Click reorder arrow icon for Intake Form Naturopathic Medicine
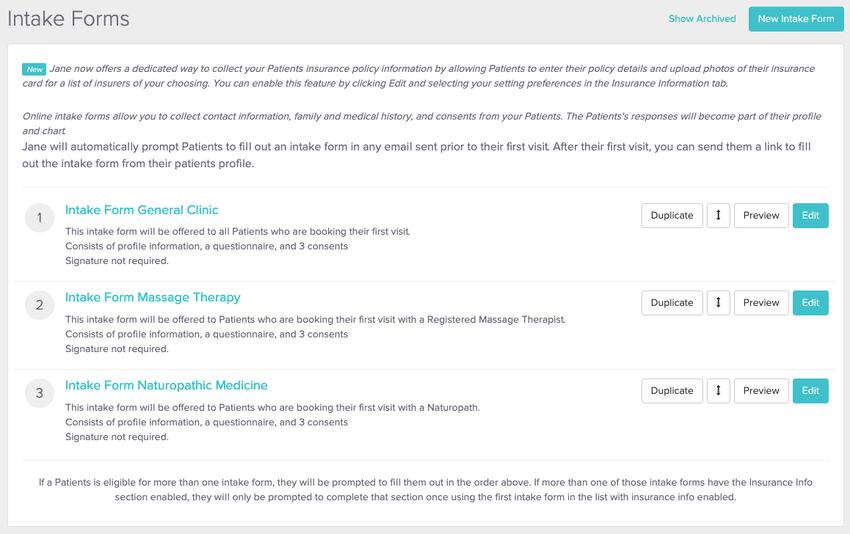The image size is (850, 534). click(718, 391)
